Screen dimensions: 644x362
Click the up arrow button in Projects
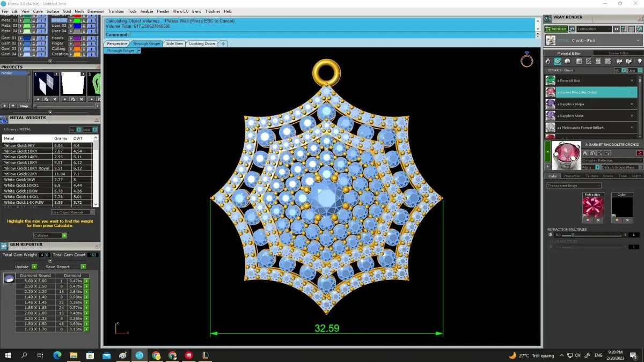[x=13, y=106]
